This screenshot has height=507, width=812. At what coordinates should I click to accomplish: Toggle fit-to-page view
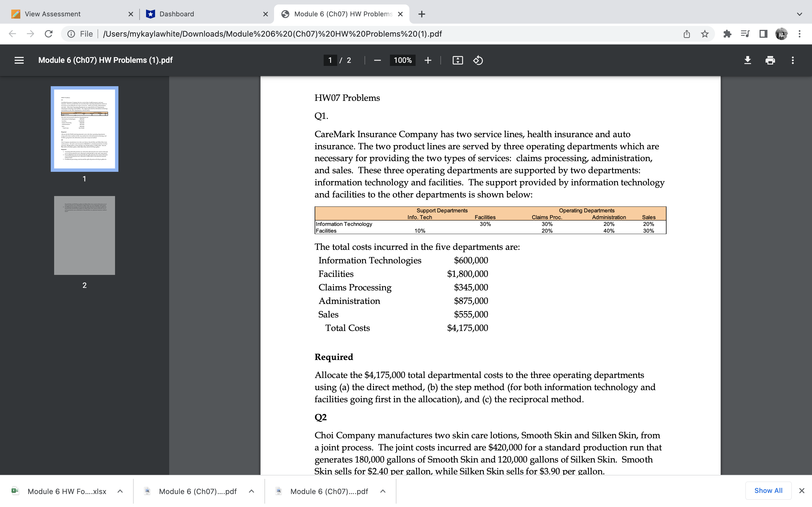pyautogui.click(x=457, y=60)
